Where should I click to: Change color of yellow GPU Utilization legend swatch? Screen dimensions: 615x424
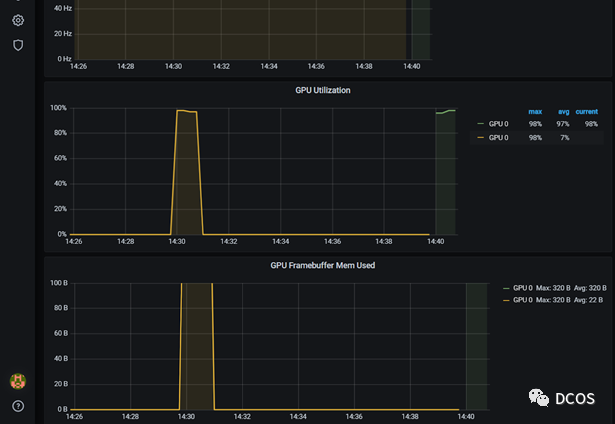click(480, 138)
